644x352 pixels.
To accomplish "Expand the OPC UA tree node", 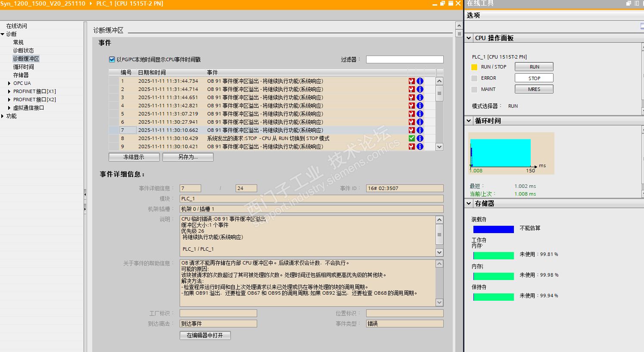I will pyautogui.click(x=9, y=83).
